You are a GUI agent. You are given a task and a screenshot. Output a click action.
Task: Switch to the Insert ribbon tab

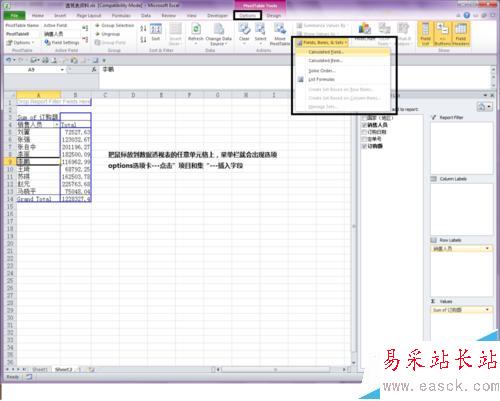point(60,16)
